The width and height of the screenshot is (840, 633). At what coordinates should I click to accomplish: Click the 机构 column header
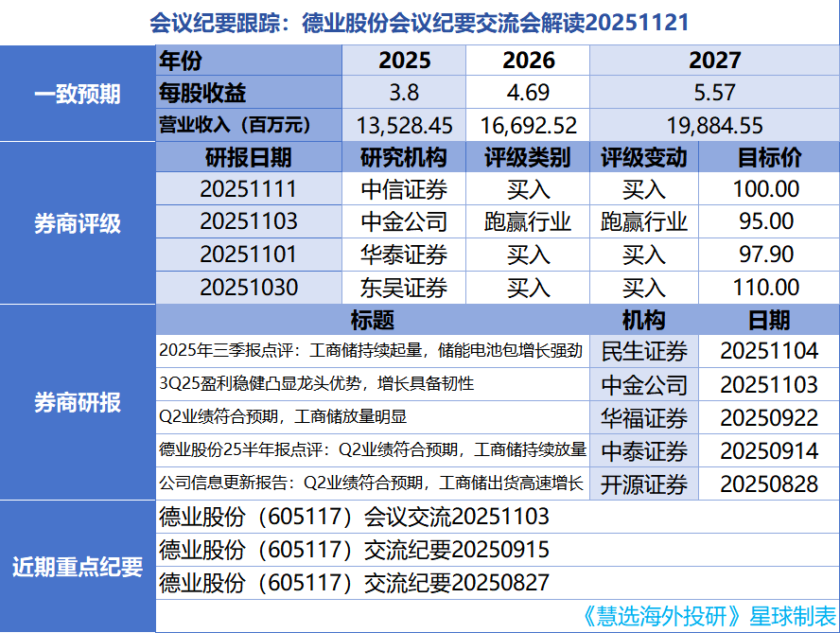click(644, 320)
